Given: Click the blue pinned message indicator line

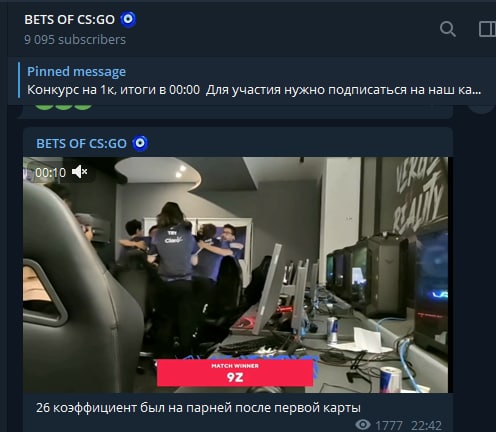Looking at the screenshot, I should (19, 80).
